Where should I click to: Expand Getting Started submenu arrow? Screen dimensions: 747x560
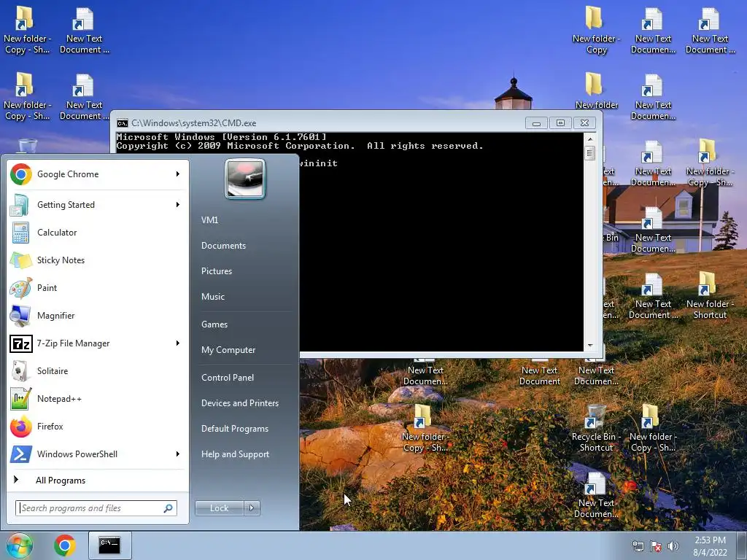click(178, 205)
